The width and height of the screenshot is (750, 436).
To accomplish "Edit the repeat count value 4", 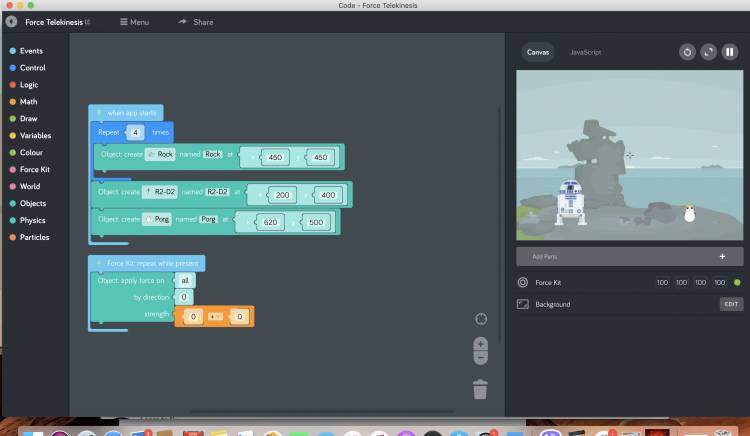I will pyautogui.click(x=135, y=132).
